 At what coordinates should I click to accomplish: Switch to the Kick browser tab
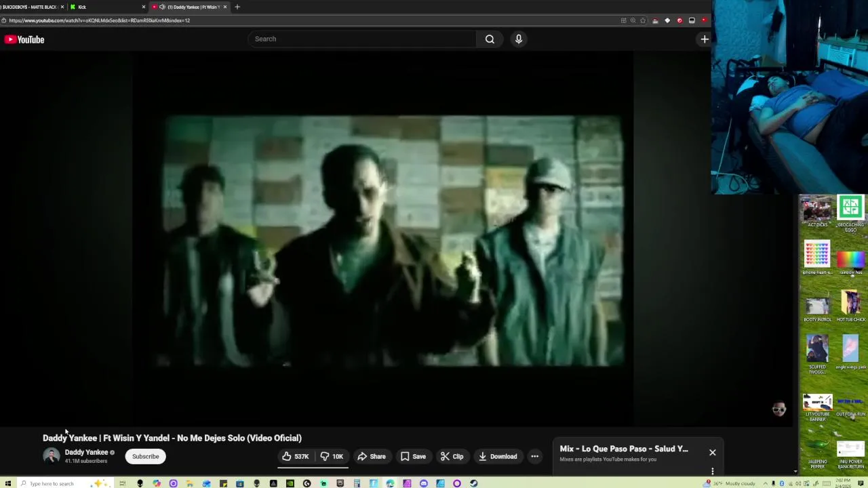(107, 7)
